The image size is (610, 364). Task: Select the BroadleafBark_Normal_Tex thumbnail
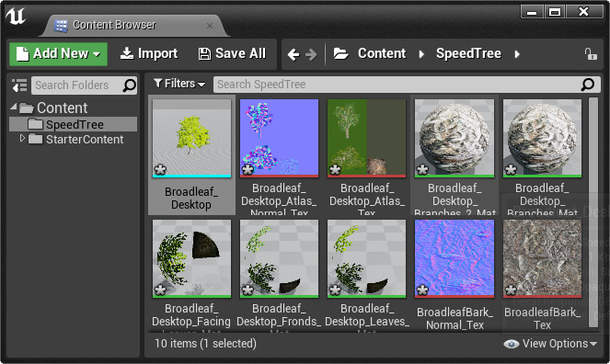pos(455,258)
